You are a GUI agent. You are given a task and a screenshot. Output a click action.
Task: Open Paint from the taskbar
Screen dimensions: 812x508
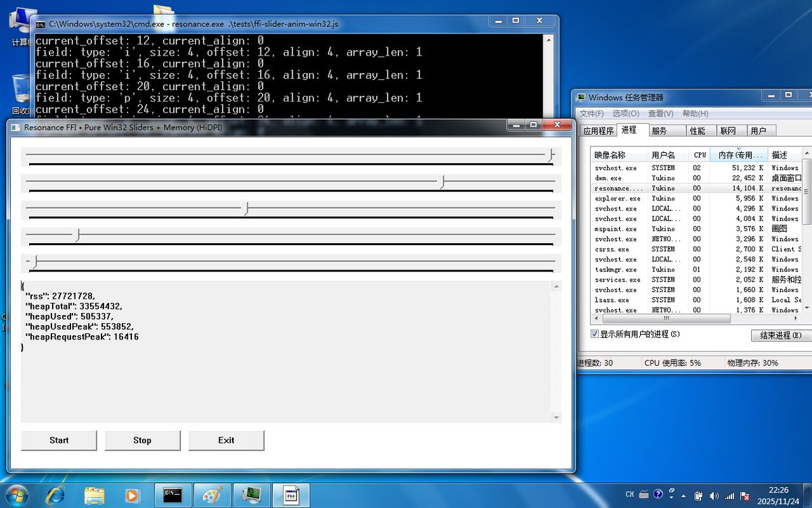[211, 494]
